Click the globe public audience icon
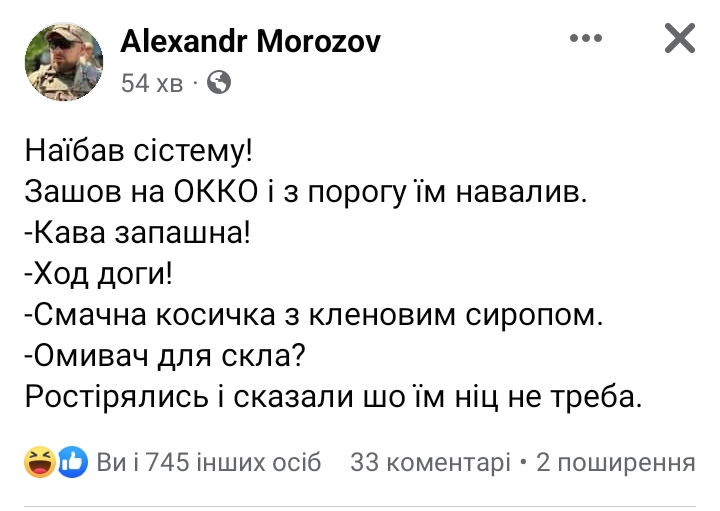Image resolution: width=720 pixels, height=511 pixels. tap(218, 83)
